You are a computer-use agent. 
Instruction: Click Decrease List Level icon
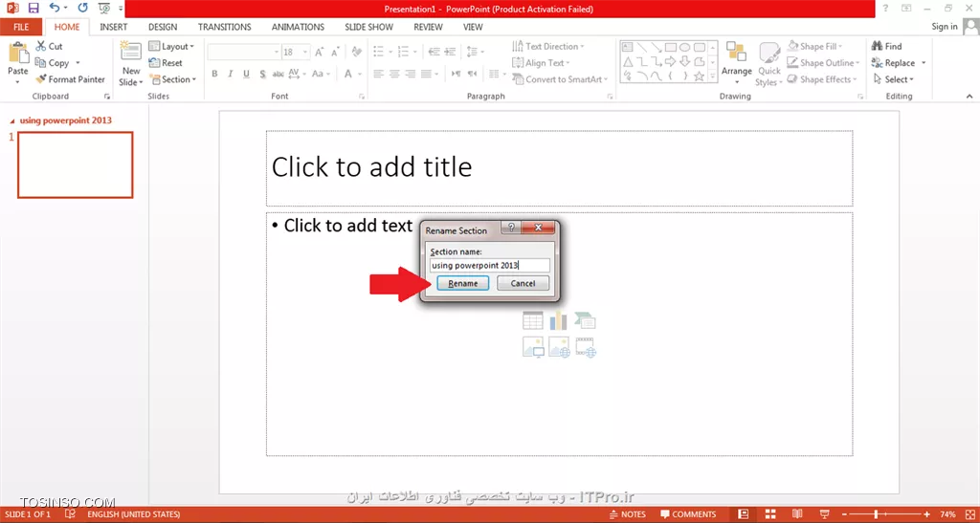434,52
